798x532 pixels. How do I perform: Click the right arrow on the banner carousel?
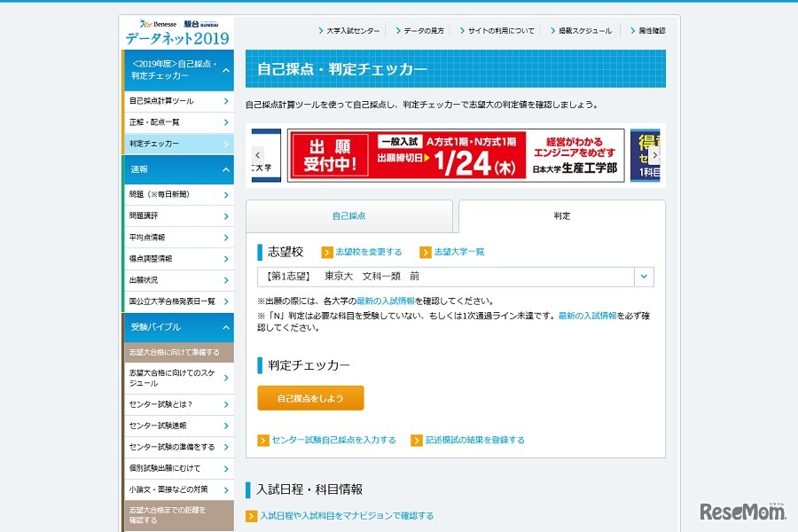click(x=655, y=155)
